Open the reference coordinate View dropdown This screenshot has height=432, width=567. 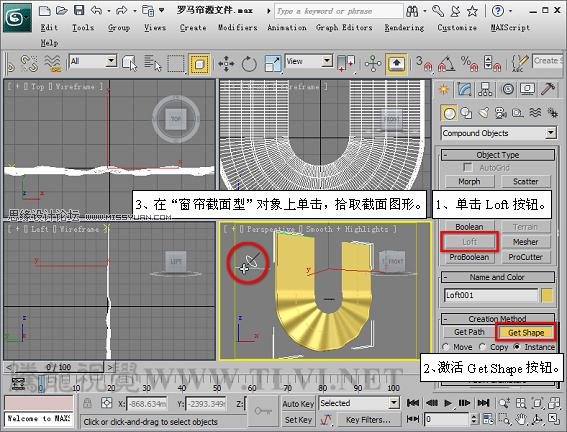click(309, 61)
